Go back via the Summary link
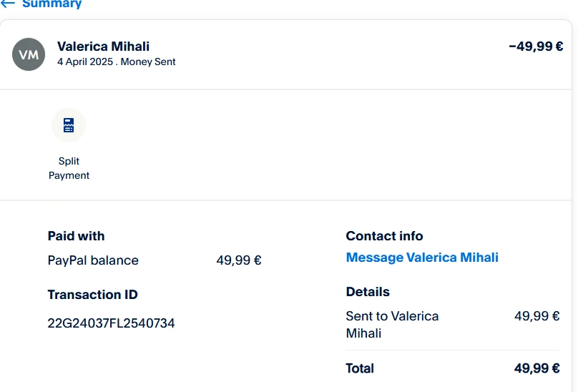The height and width of the screenshot is (392, 578). click(x=52, y=4)
